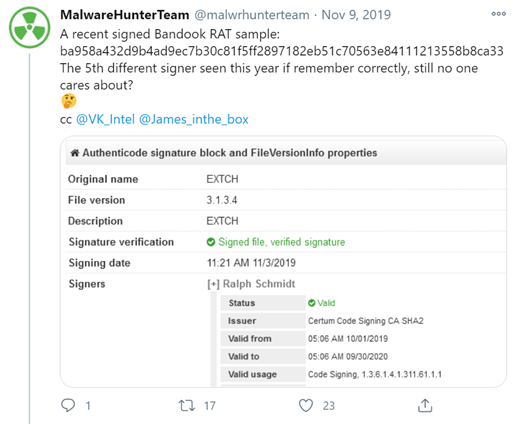Viewport: 518px width, 424px height.
Task: Like the tweet with heart icon
Action: click(x=306, y=405)
